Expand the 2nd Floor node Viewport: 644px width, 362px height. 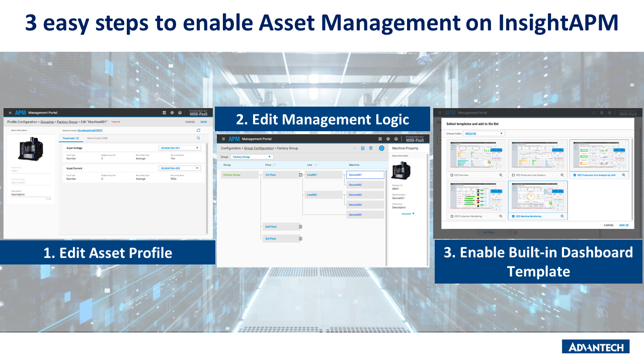[x=300, y=227]
